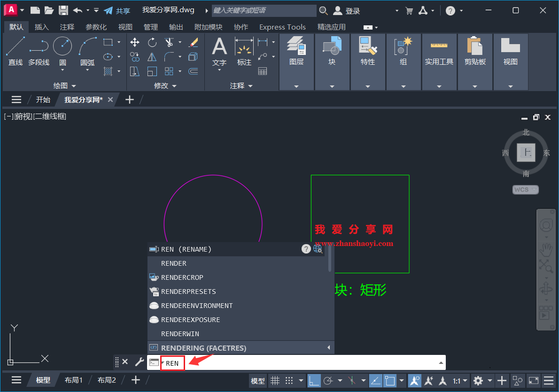Click the Scale tool icon
The image size is (559, 392).
pyautogui.click(x=152, y=71)
